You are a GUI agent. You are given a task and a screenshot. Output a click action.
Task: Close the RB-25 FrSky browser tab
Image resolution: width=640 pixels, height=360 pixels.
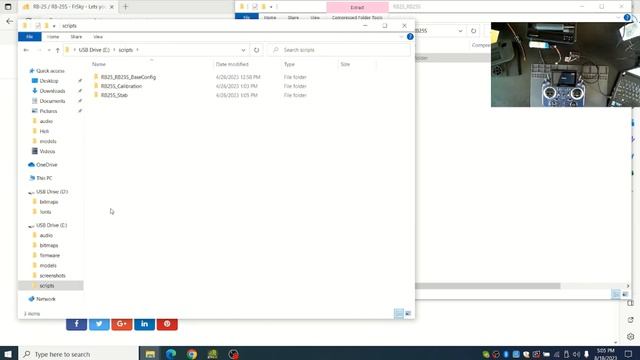[x=111, y=7]
